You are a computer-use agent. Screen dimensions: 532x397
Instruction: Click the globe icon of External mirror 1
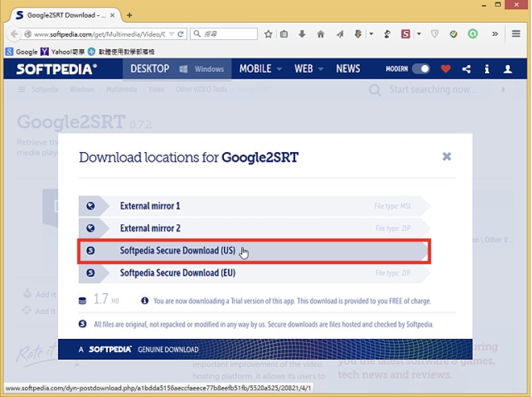tap(91, 206)
